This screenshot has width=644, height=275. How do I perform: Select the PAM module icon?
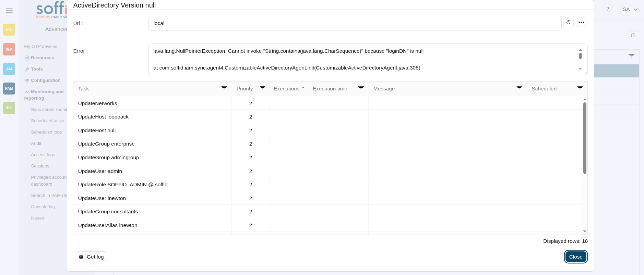coord(9,88)
